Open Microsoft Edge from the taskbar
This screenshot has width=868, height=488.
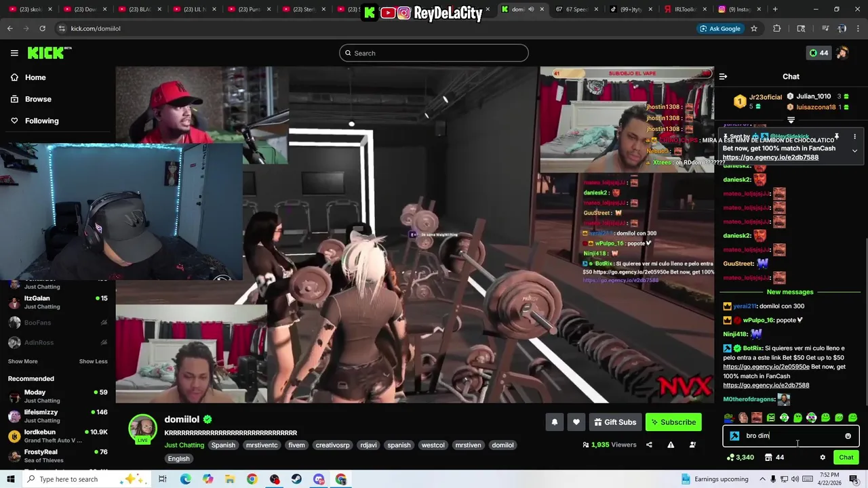click(186, 479)
